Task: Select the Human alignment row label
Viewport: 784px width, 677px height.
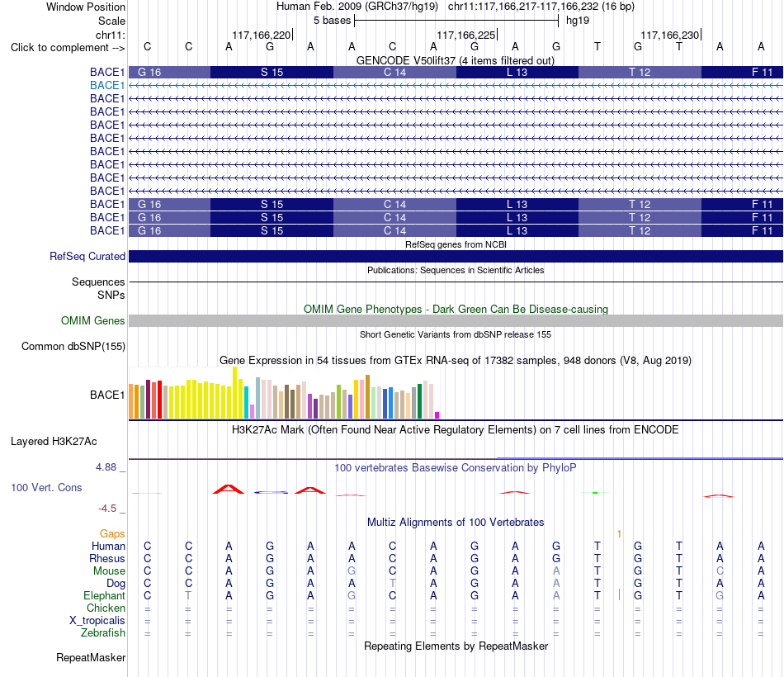Action: click(108, 546)
